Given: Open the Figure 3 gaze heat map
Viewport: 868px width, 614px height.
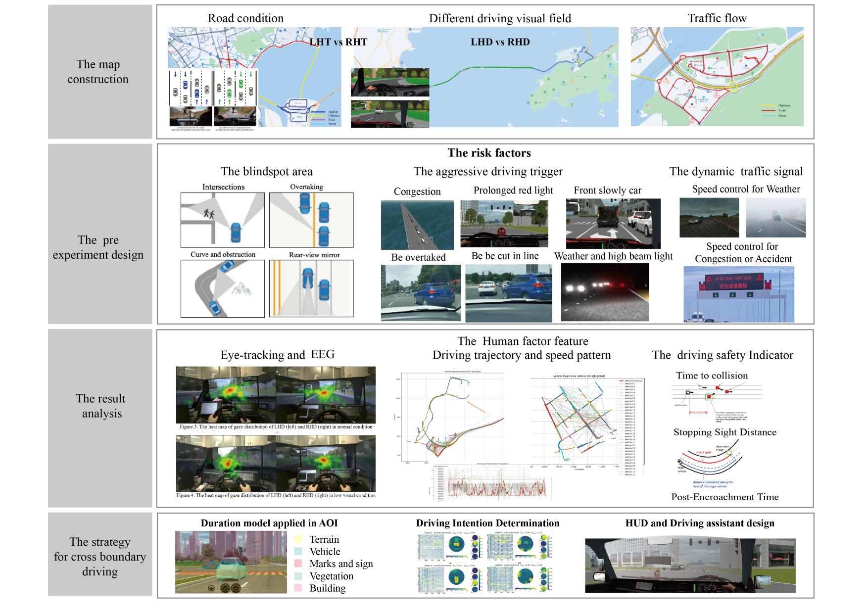Looking at the screenshot, I should [x=276, y=395].
